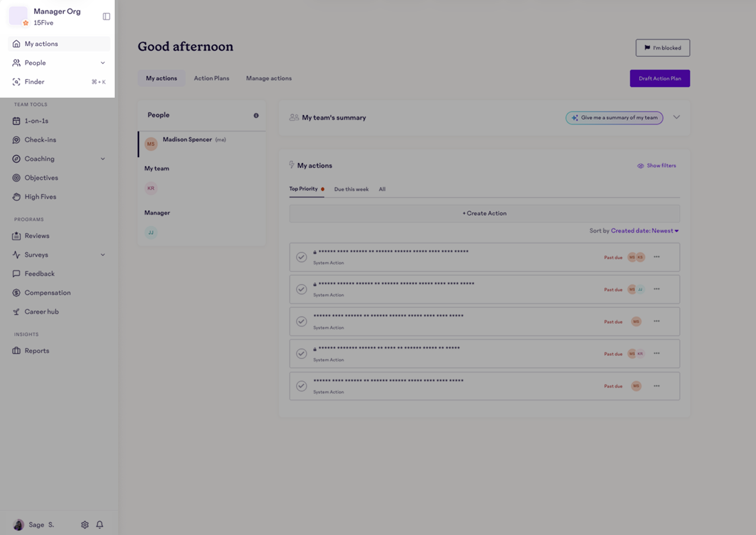Collapse the sidebar using the panel icon
The image size is (756, 535).
105,16
